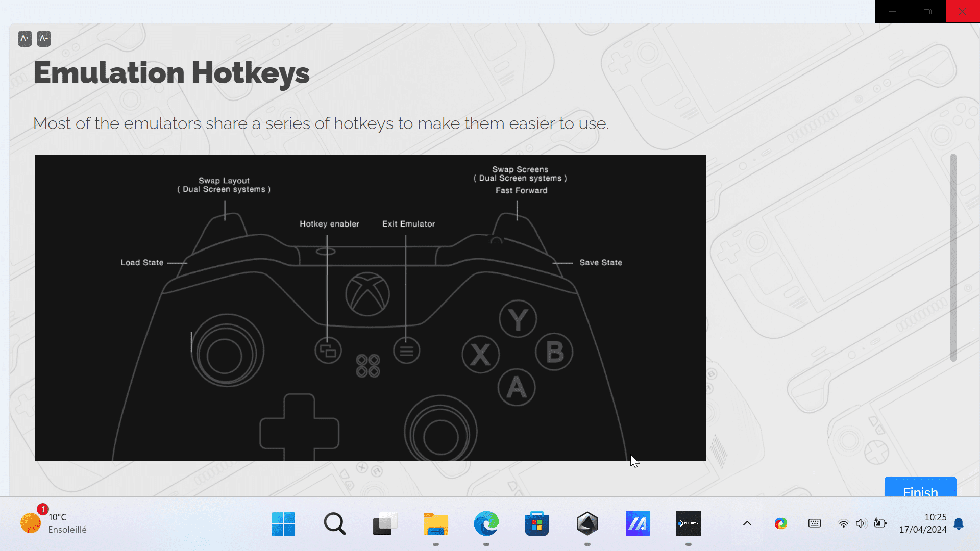Viewport: 980px width, 551px height.
Task: Open the volume control in tray
Action: point(861,523)
